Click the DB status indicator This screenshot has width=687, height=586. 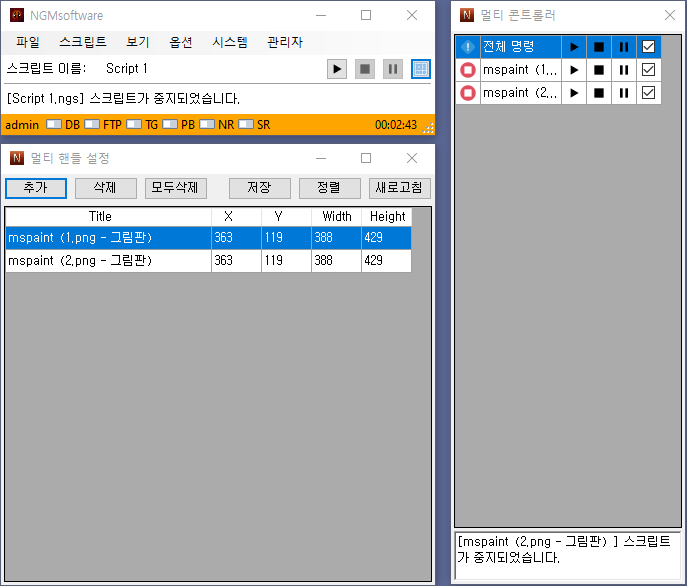pos(63,125)
